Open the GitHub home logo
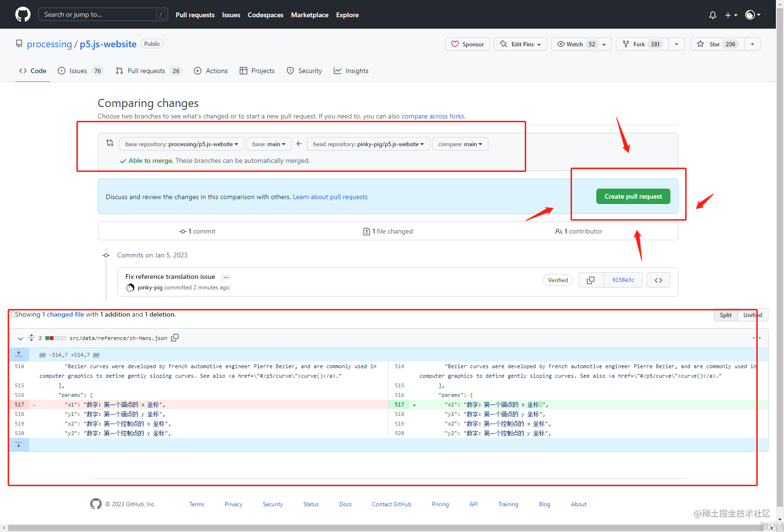The width and height of the screenshot is (784, 532). (x=23, y=14)
